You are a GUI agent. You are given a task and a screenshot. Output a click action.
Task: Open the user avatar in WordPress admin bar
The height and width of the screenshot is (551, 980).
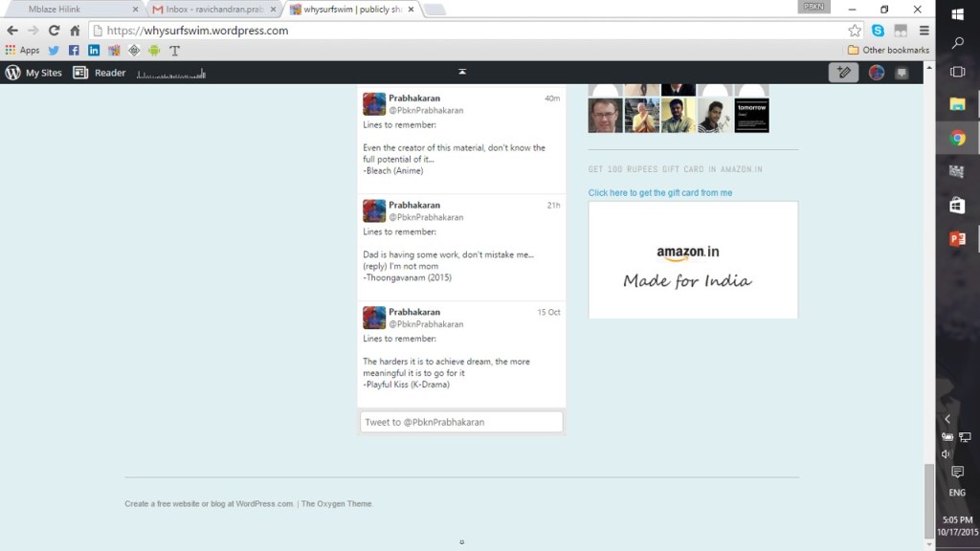[x=876, y=73]
